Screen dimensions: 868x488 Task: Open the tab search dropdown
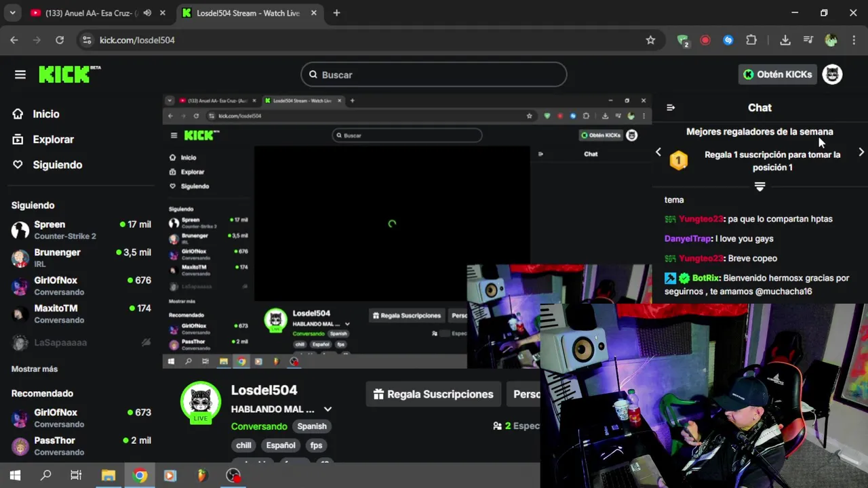12,13
